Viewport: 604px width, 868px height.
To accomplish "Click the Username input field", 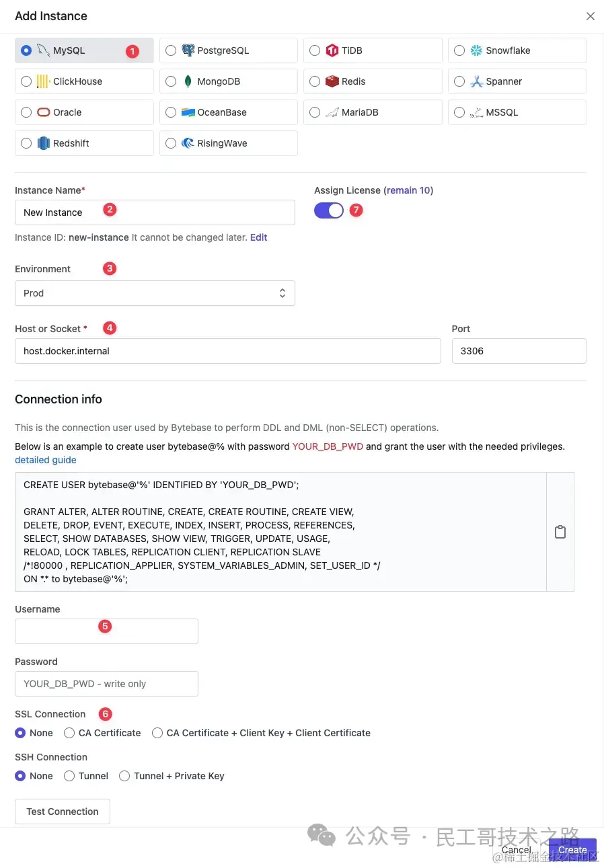I will [106, 631].
